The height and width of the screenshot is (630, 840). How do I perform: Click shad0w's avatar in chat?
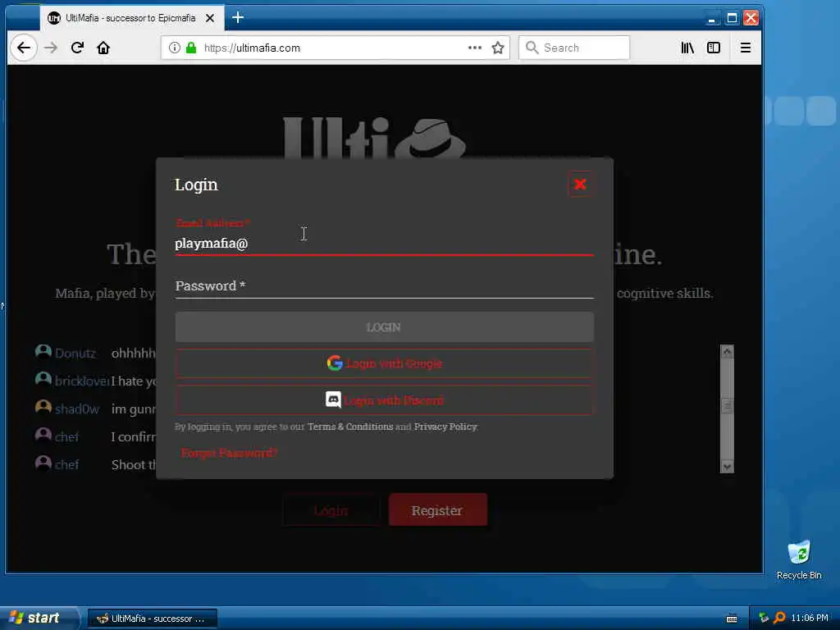click(43, 408)
